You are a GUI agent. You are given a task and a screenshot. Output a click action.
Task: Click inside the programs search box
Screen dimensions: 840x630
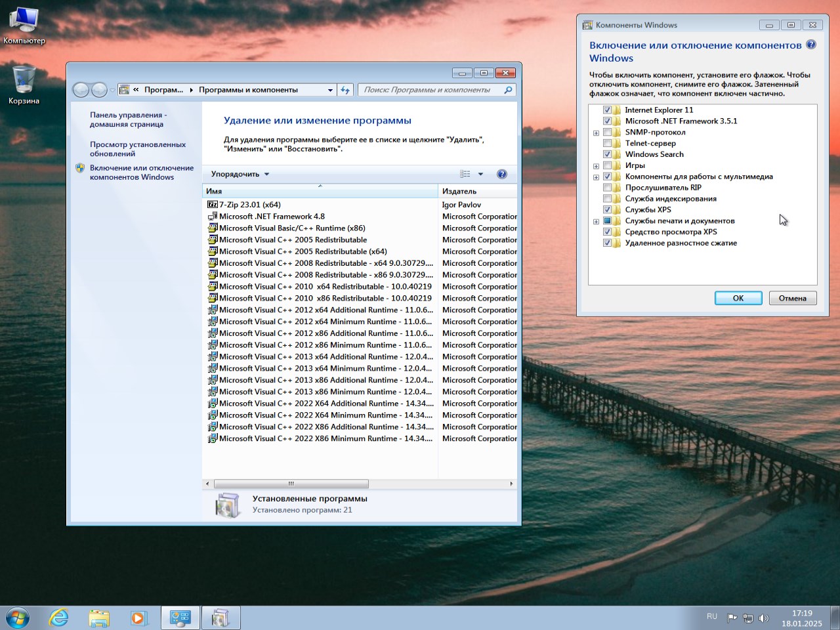pos(433,89)
